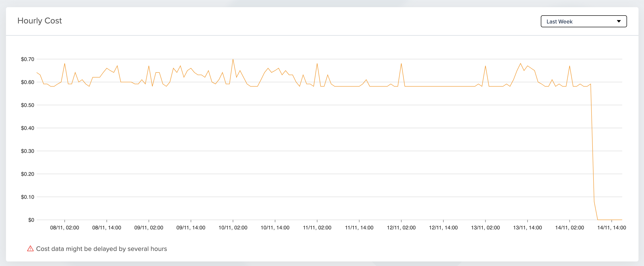Click the flat zero-cost segment at chart end

point(610,220)
